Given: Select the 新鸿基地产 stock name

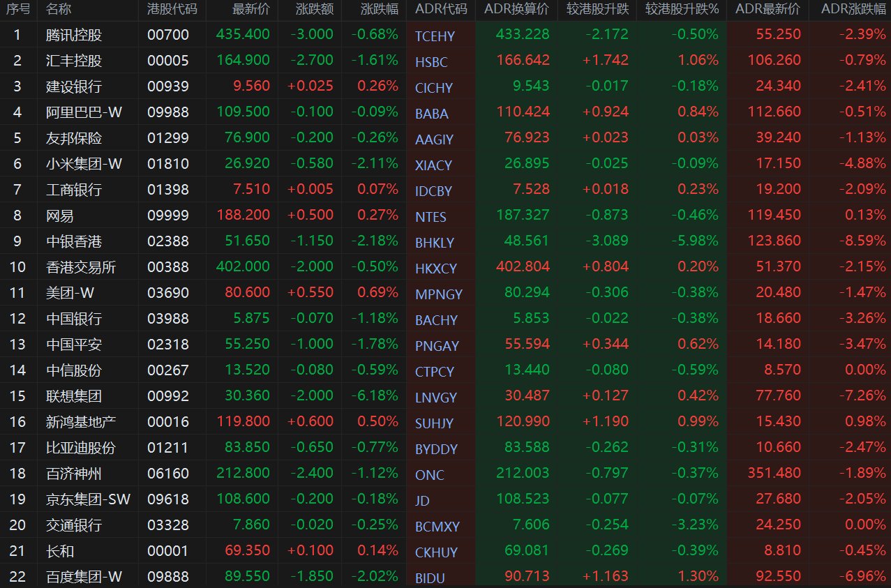Looking at the screenshot, I should pyautogui.click(x=80, y=422).
